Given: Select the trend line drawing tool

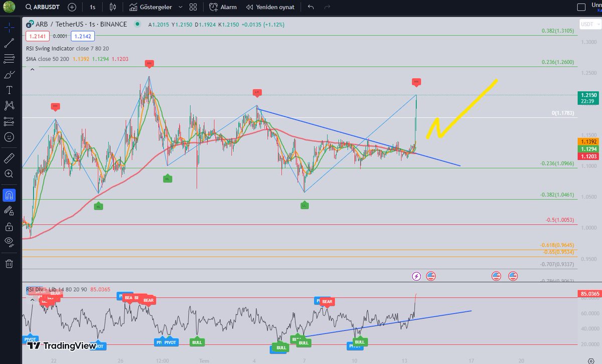Looking at the screenshot, I should tap(9, 43).
